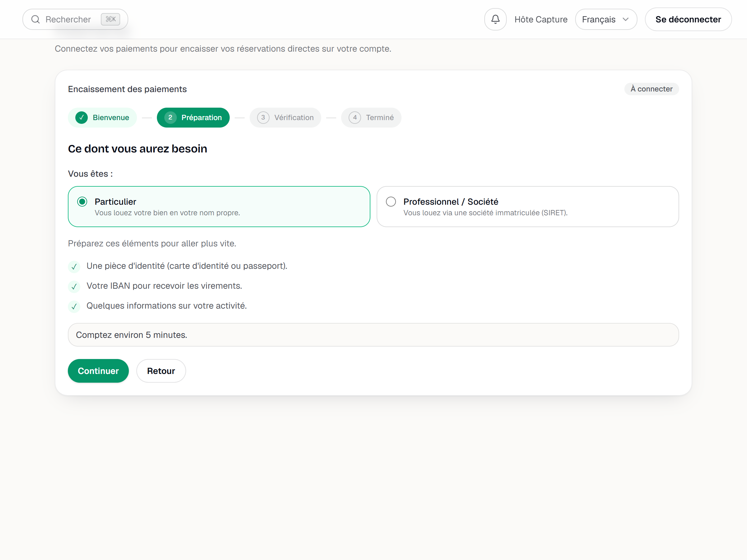This screenshot has height=560, width=747.
Task: Click the 'société immatriculée (SIRET)' description
Action: (485, 213)
